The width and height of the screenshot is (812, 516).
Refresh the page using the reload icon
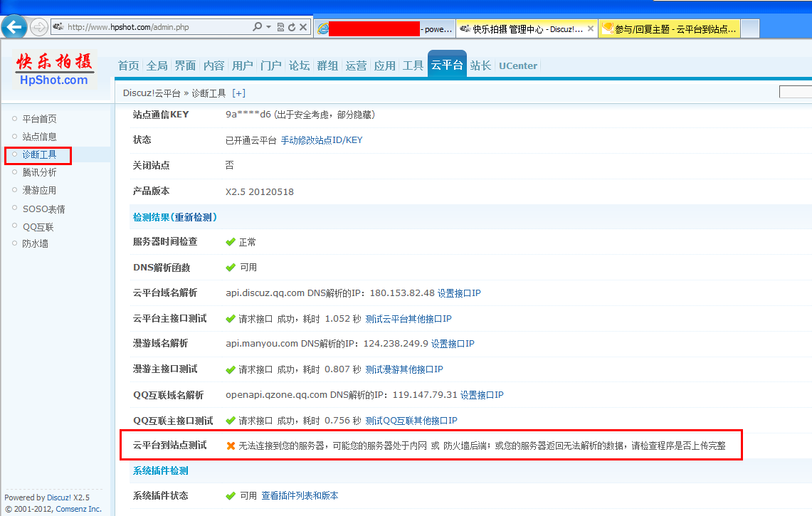click(292, 27)
